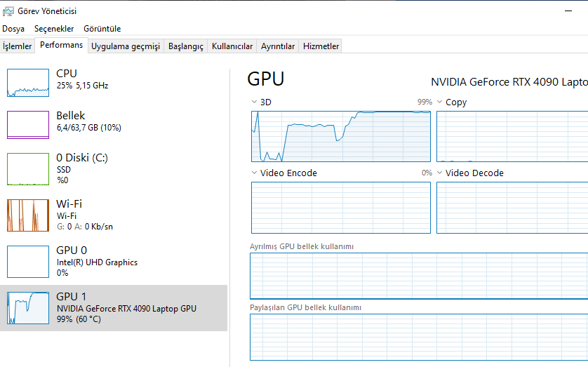Open the Görüntüle menu
This screenshot has width=588, height=367.
(x=102, y=29)
